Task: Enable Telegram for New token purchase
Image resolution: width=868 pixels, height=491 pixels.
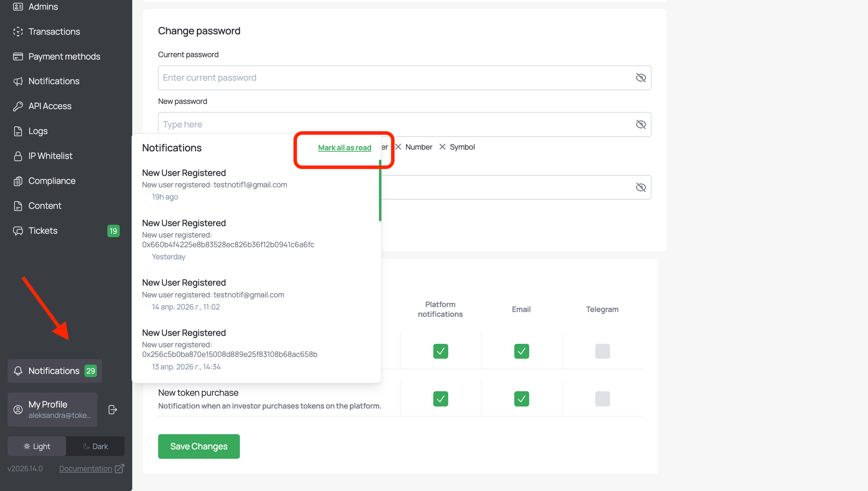Action: 602,399
